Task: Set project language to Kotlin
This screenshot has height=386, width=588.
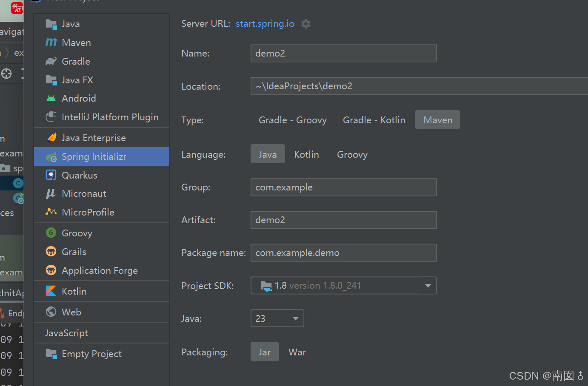Action: (x=306, y=154)
